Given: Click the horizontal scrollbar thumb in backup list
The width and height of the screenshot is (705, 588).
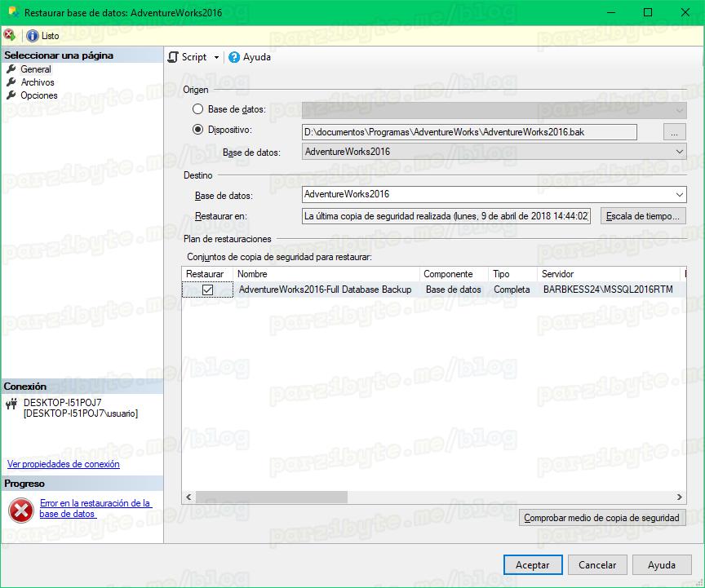Looking at the screenshot, I should pyautogui.click(x=272, y=497).
